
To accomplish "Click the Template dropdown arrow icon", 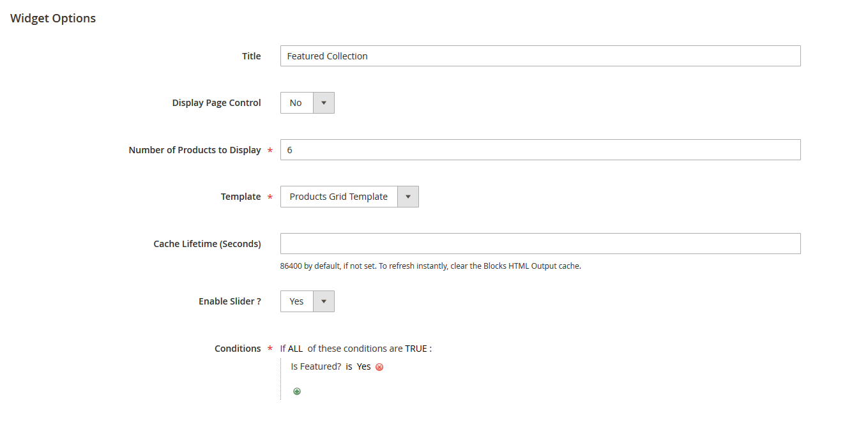I will [x=408, y=196].
